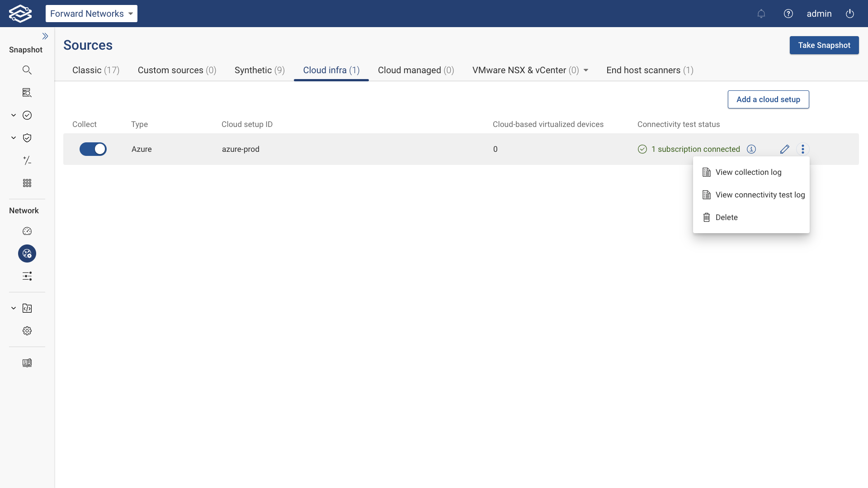Click the three-dot overflow menu on azure-prod row
This screenshot has width=868, height=488.
[802, 149]
